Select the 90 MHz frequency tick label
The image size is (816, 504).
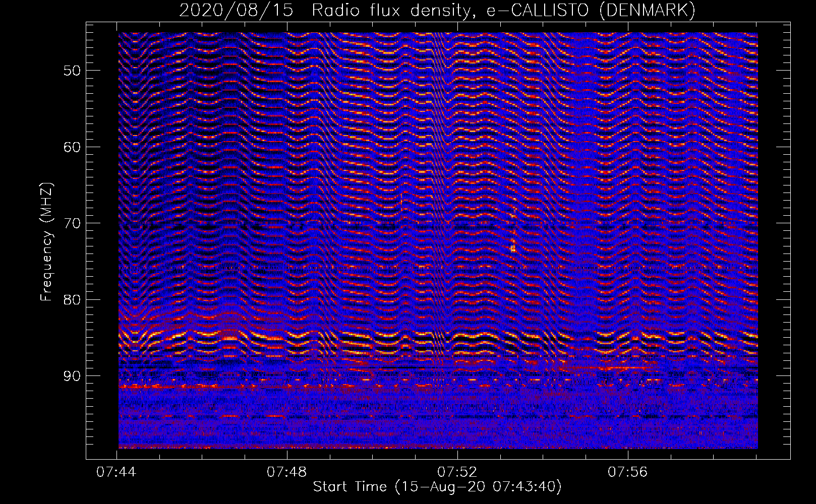72,376
